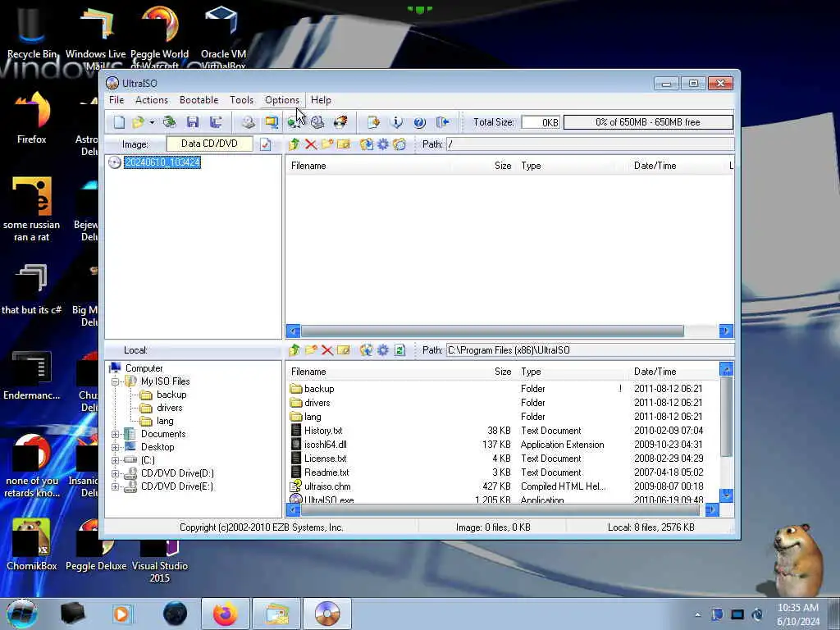840x630 pixels.
Task: Click the Add Files page-arrow toolbar icon
Action: tap(373, 122)
